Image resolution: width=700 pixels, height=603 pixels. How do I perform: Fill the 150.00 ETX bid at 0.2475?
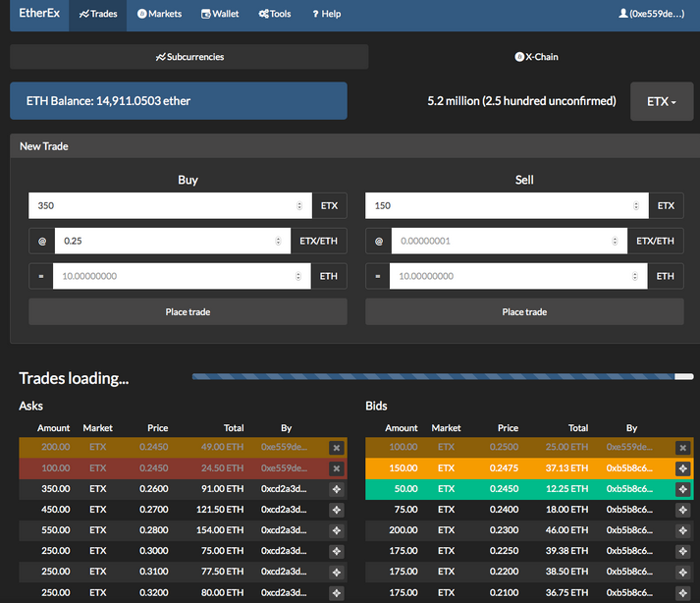pos(683,468)
